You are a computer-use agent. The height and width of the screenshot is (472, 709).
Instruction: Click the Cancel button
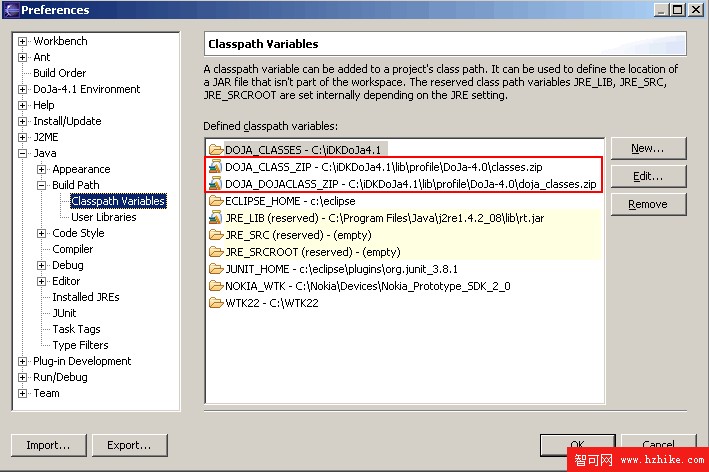coord(658,445)
